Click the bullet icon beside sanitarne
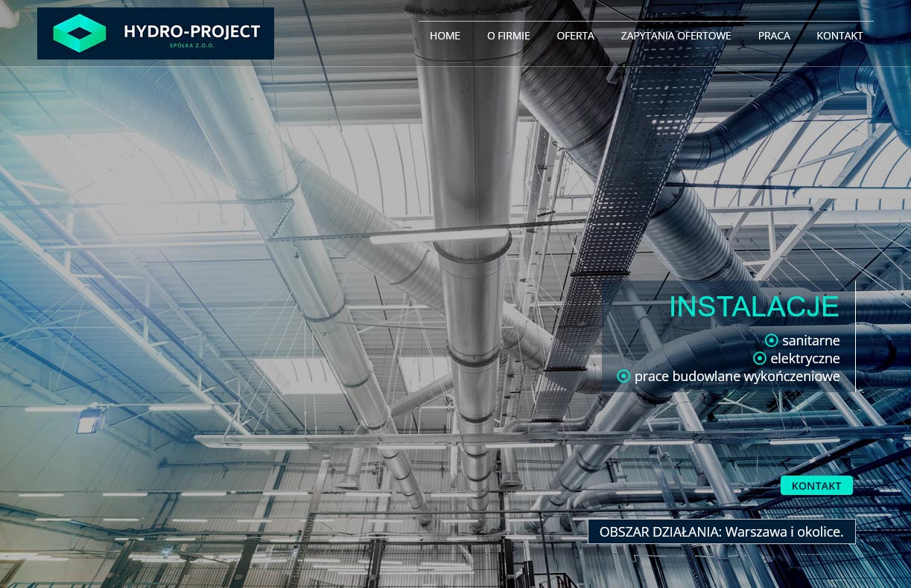 tap(772, 341)
